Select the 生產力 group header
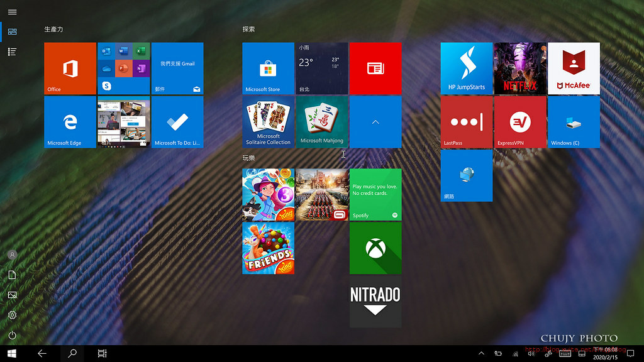The height and width of the screenshot is (362, 644). click(x=54, y=29)
